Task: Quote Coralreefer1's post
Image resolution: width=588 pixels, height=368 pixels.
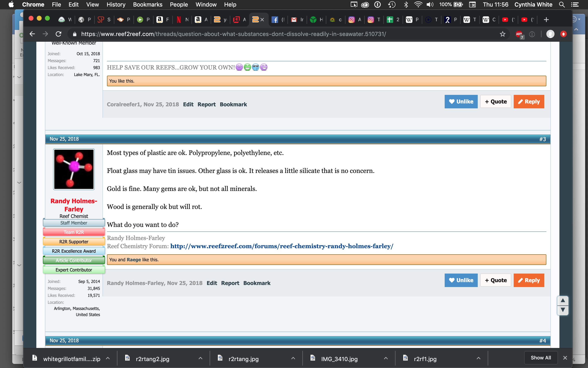Action: coord(496,101)
